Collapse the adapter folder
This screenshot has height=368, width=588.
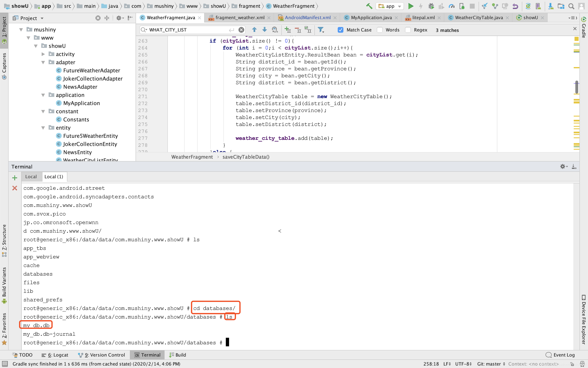click(43, 62)
